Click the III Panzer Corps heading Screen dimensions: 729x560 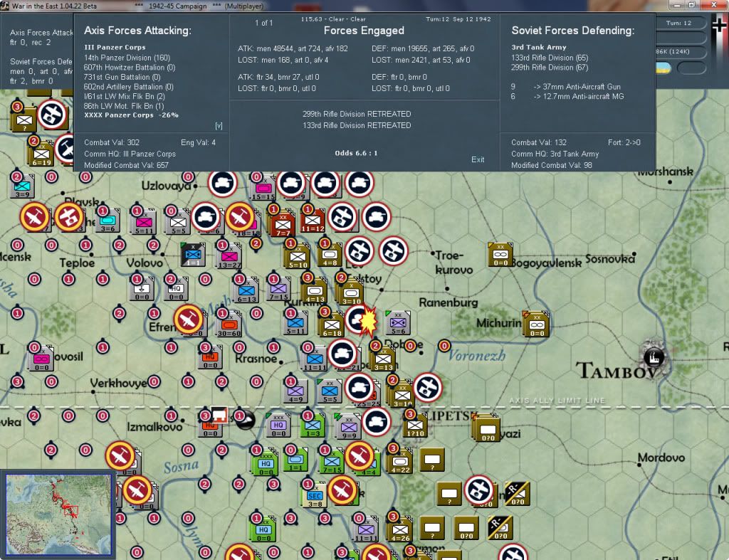115,48
